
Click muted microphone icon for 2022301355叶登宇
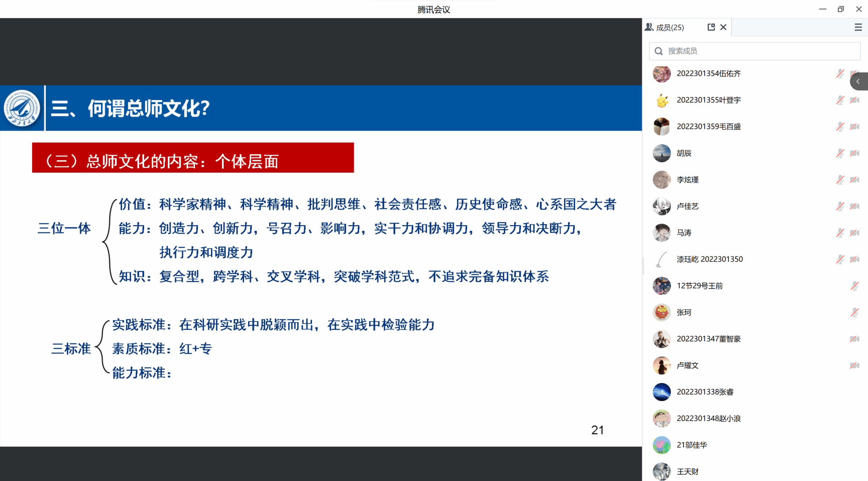(840, 100)
